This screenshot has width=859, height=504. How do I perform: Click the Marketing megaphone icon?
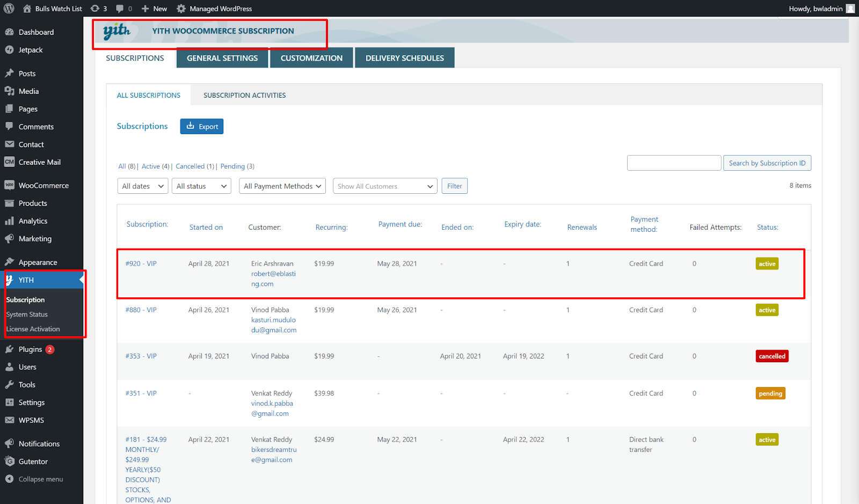click(9, 239)
